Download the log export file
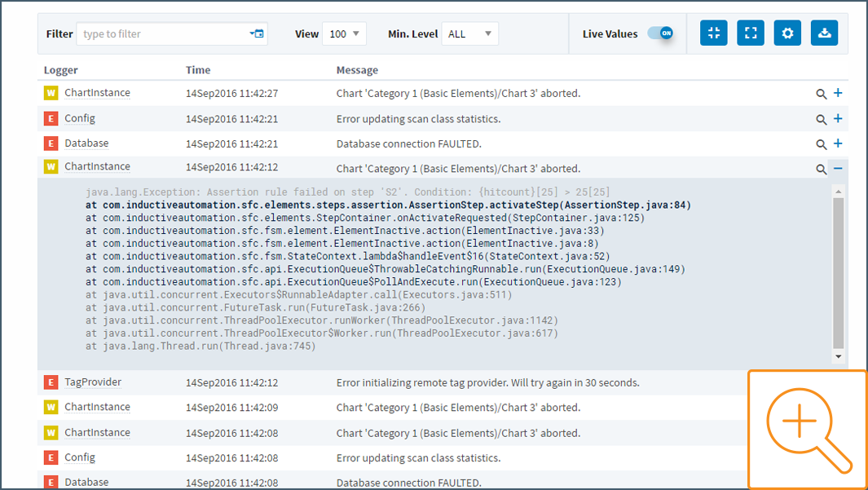Viewport: 868px width, 490px height. pyautogui.click(x=823, y=33)
